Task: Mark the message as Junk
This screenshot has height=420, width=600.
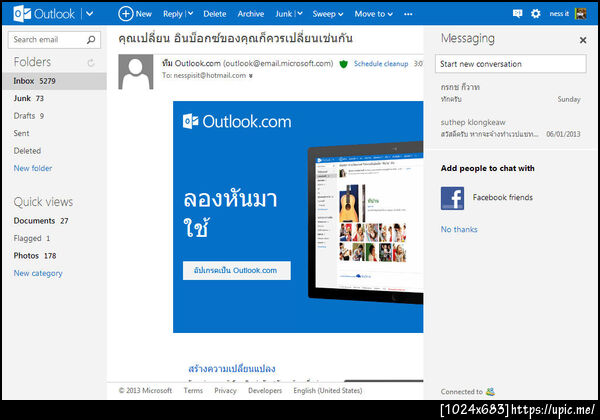Action: pyautogui.click(x=284, y=14)
